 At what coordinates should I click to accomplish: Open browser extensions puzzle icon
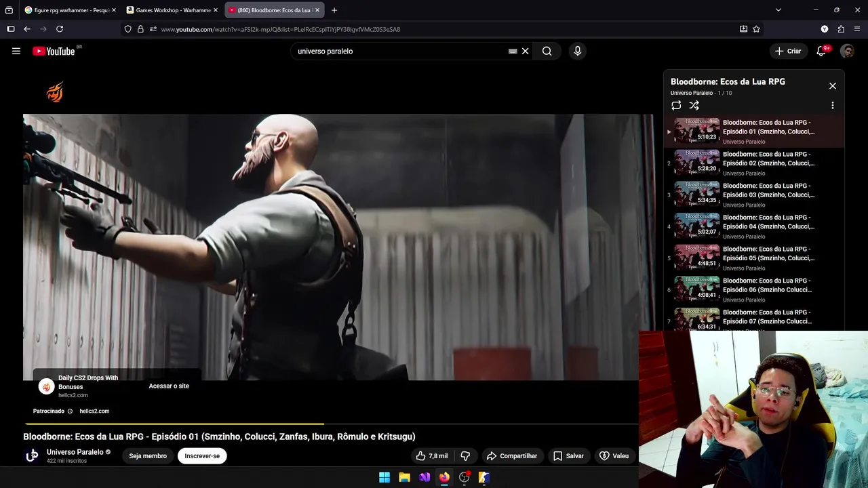841,29
